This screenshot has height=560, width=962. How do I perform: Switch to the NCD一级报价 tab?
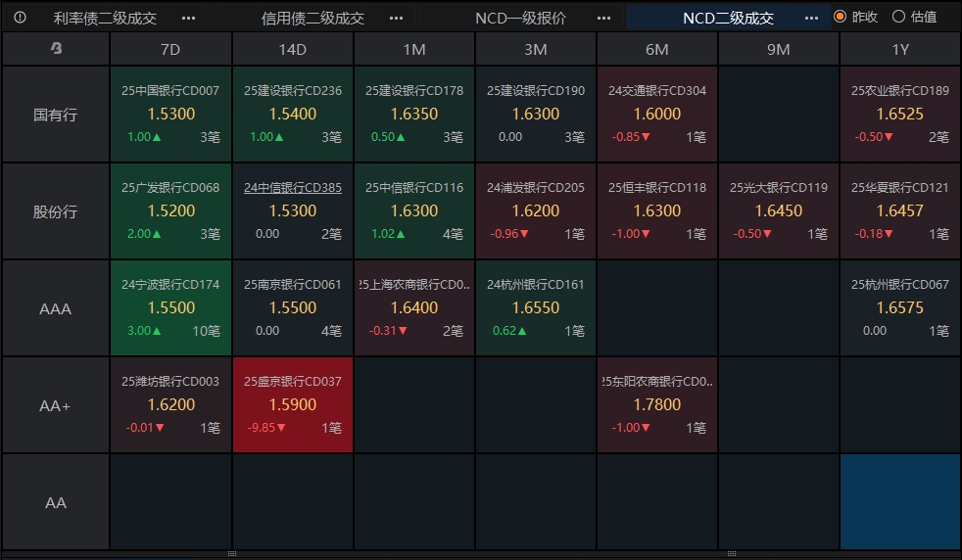pyautogui.click(x=520, y=18)
